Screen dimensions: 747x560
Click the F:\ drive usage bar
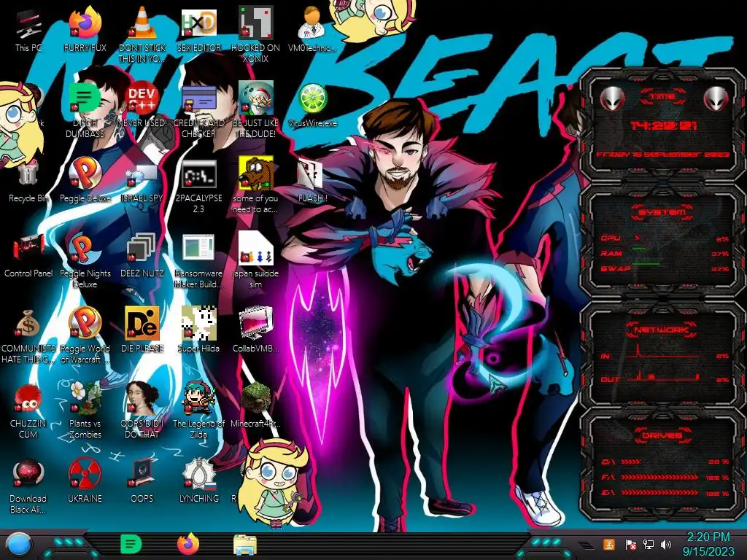665,477
